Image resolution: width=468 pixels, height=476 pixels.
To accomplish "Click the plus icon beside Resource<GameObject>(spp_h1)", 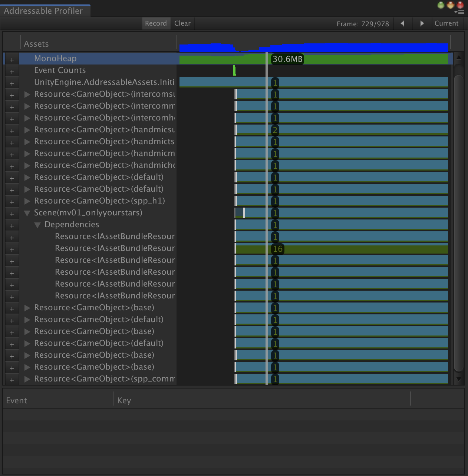I will coord(12,202).
